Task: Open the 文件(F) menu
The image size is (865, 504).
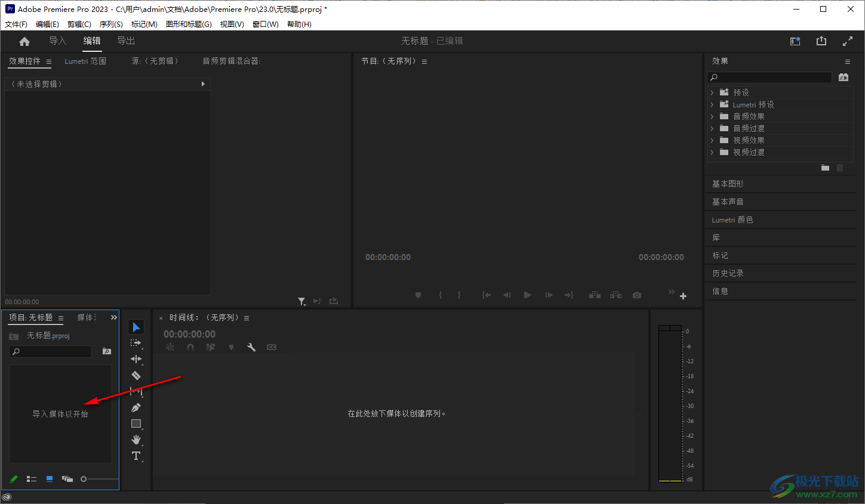Action: [x=16, y=24]
